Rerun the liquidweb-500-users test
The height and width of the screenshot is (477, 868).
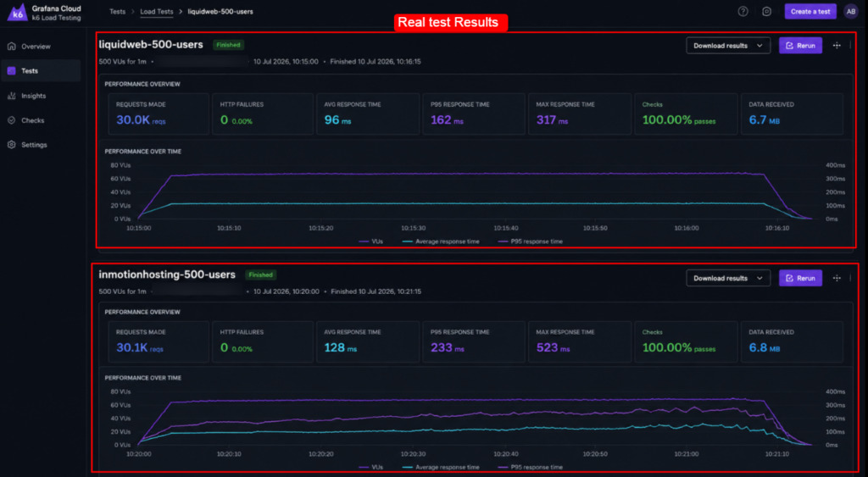(x=800, y=46)
